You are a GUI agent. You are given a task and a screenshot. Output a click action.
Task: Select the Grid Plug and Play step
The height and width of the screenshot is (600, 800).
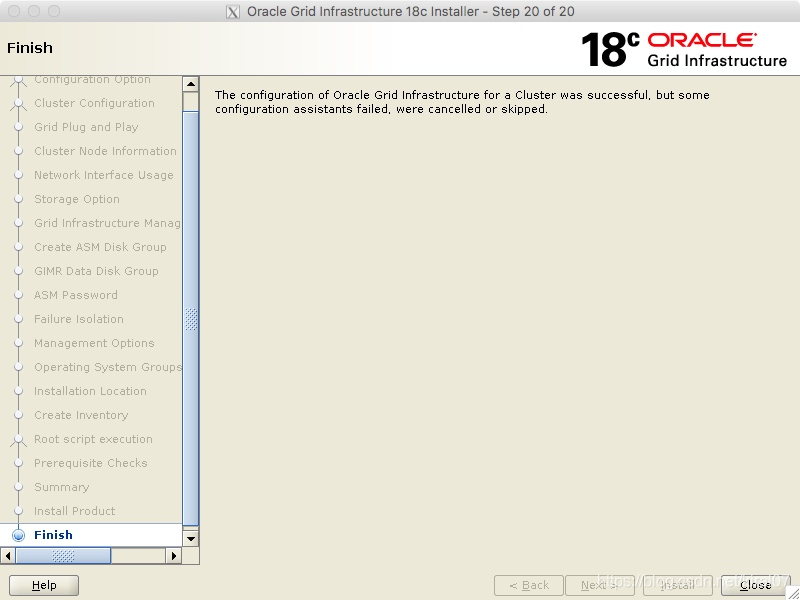point(86,127)
